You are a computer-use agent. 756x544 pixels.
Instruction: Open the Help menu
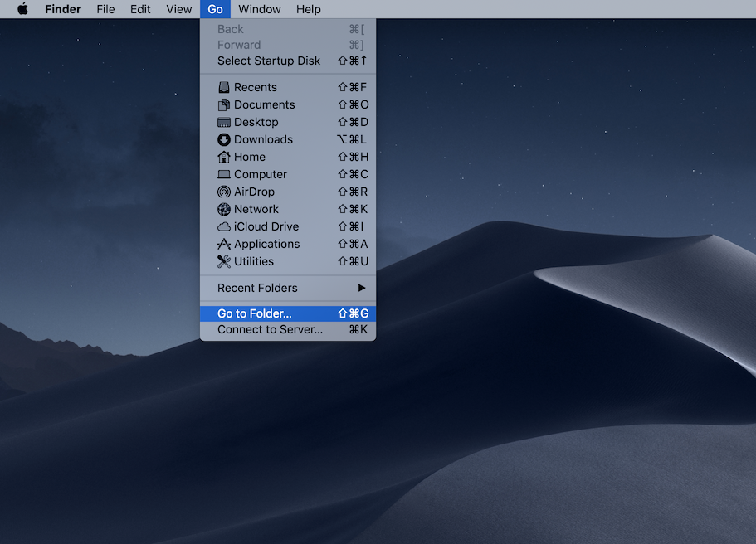(x=308, y=9)
